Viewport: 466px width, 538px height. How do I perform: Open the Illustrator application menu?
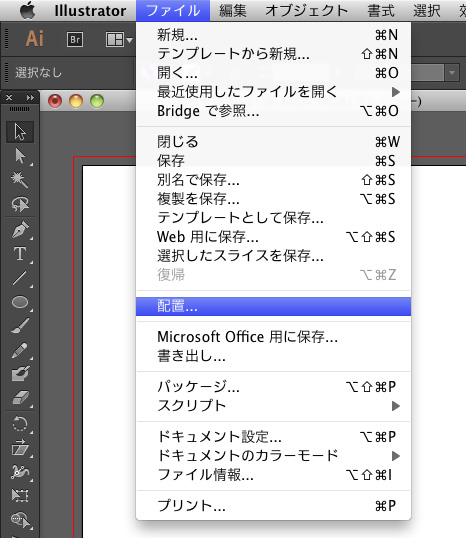[90, 11]
